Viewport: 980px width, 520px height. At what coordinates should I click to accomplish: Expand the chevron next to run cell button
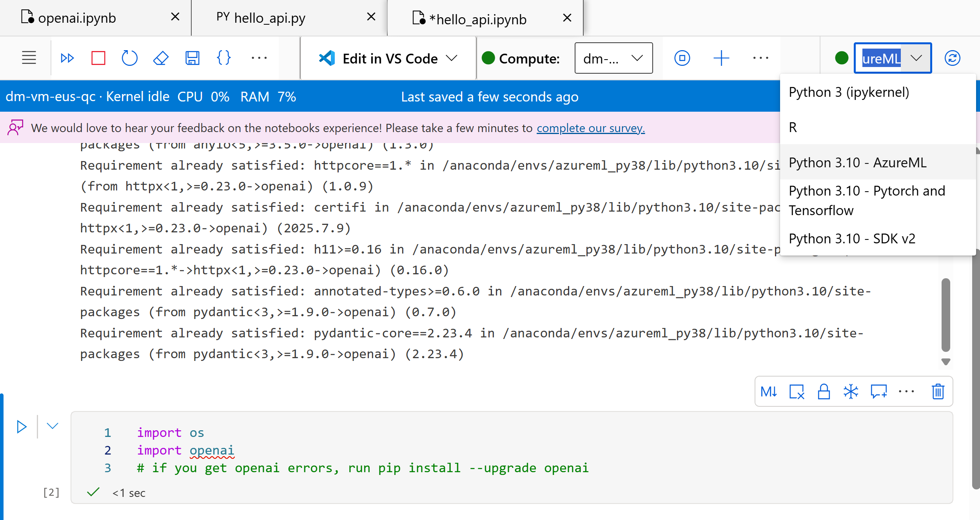(x=53, y=426)
